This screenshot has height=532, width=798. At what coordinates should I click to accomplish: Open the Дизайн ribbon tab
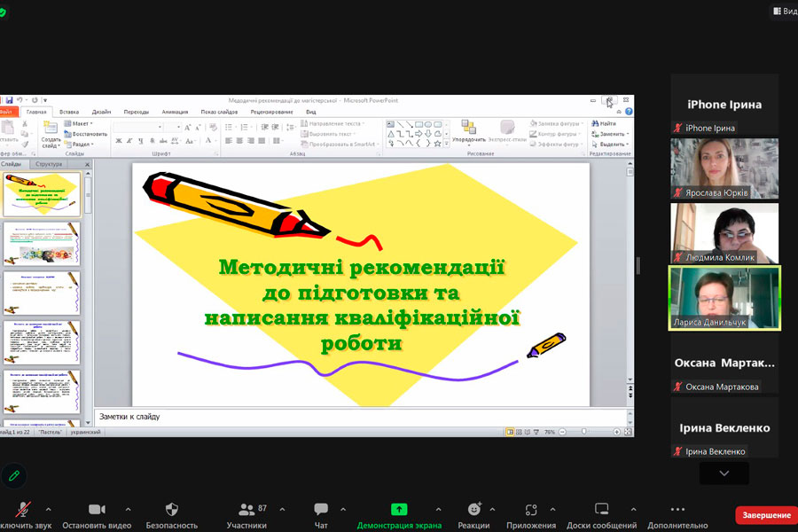101,112
